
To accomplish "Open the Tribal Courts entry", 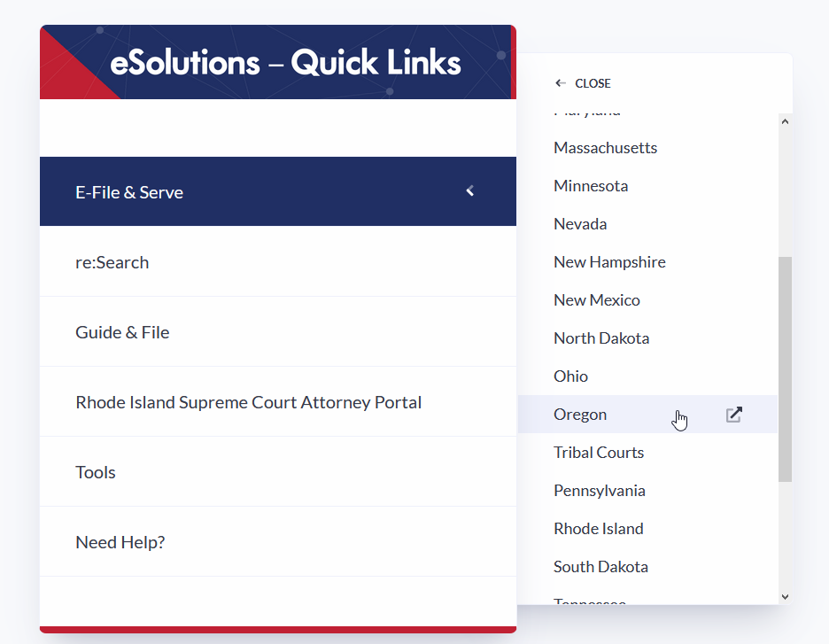I will click(x=599, y=452).
